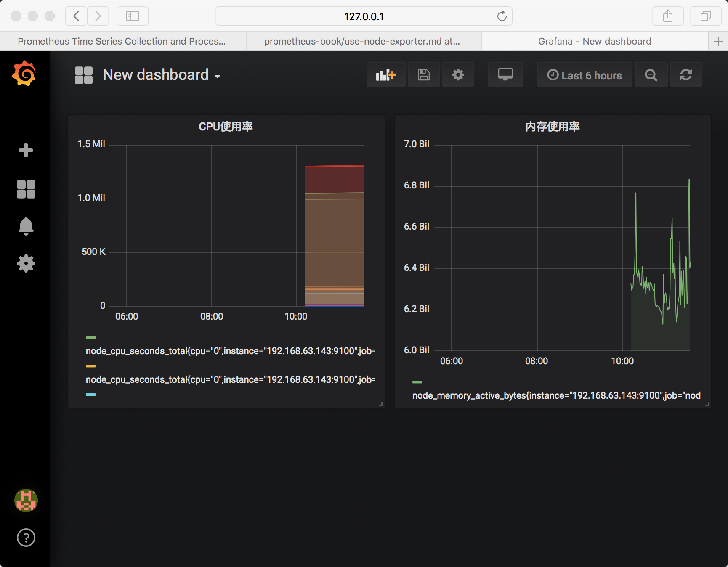Open the Help question mark icon
The image size is (728, 567).
click(26, 538)
